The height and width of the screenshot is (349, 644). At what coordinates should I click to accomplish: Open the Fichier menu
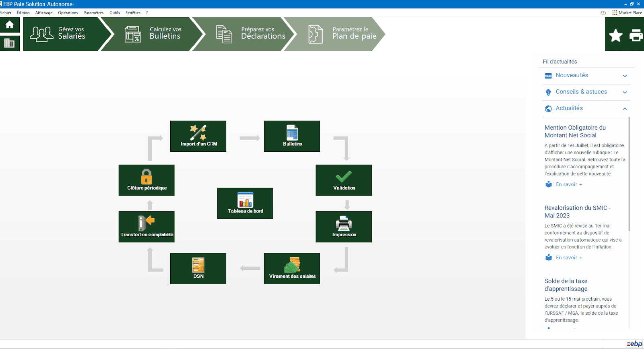[x=6, y=13]
